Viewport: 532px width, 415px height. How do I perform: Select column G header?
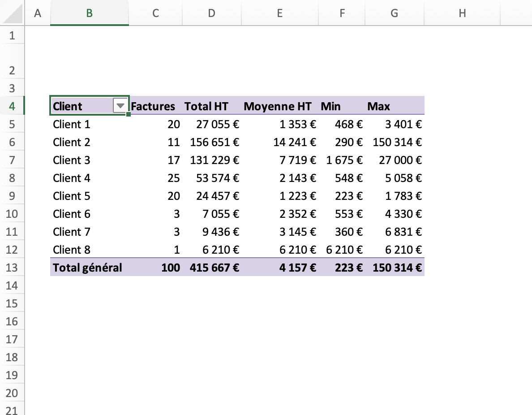pyautogui.click(x=394, y=13)
